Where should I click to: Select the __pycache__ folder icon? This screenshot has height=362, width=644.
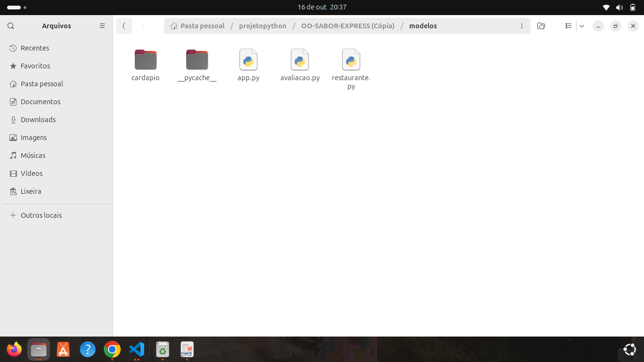pyautogui.click(x=197, y=59)
